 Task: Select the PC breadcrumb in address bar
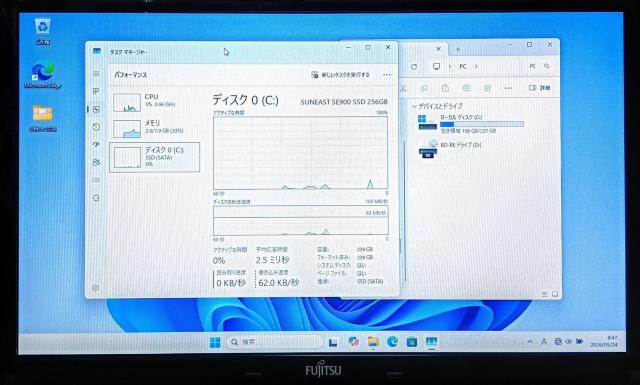[463, 67]
